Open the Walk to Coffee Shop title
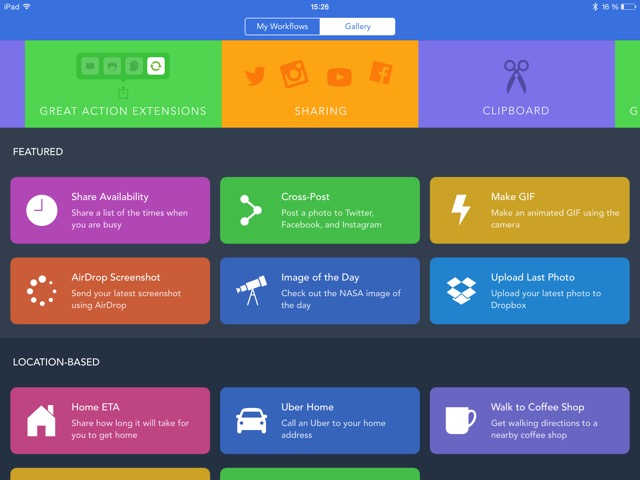The width and height of the screenshot is (640, 480). point(539,407)
